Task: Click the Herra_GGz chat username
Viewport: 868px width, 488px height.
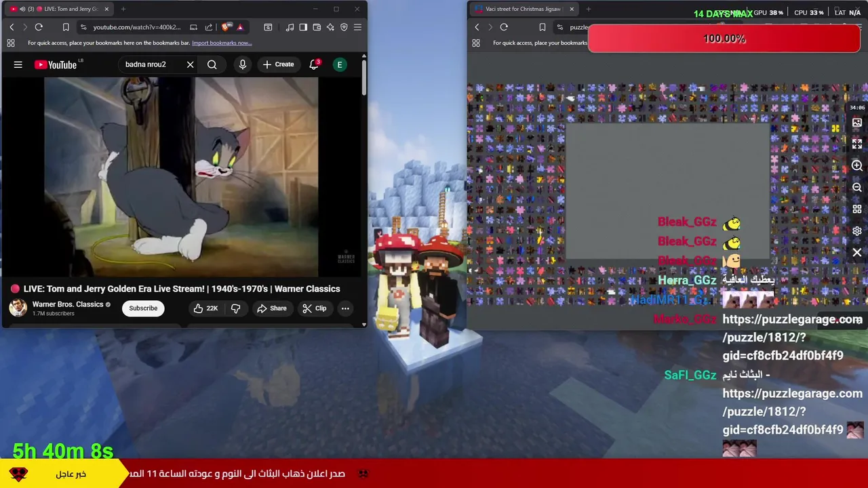Action: tap(687, 280)
